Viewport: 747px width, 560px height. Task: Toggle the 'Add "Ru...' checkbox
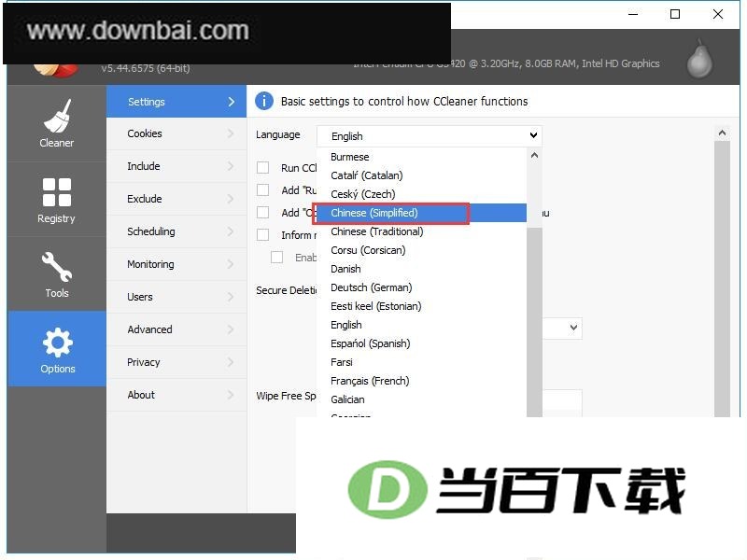click(262, 190)
